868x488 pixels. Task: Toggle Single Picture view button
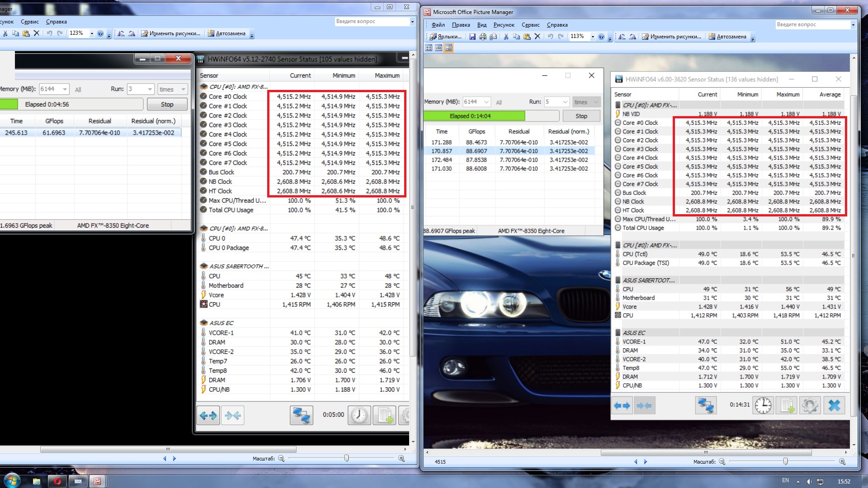[x=448, y=48]
